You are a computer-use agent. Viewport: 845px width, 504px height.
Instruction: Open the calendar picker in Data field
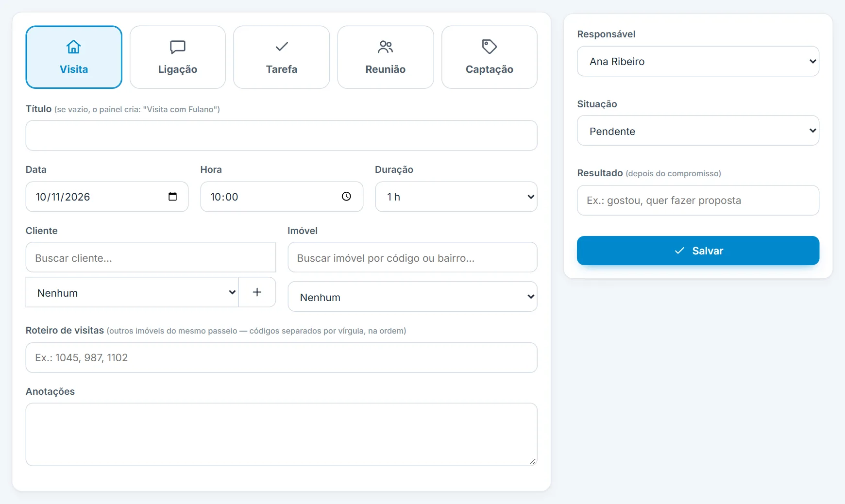click(172, 197)
